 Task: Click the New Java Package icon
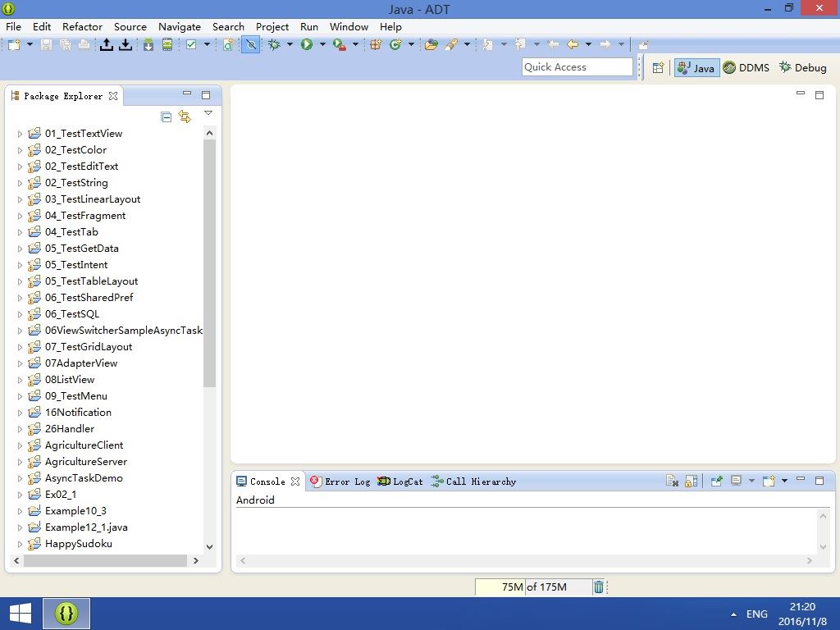pos(376,45)
